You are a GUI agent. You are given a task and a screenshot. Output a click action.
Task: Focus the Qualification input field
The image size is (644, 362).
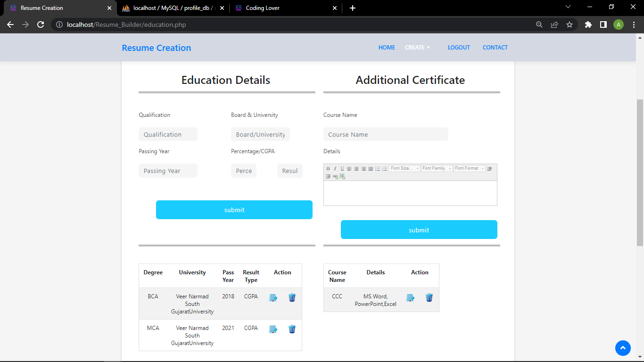click(168, 134)
